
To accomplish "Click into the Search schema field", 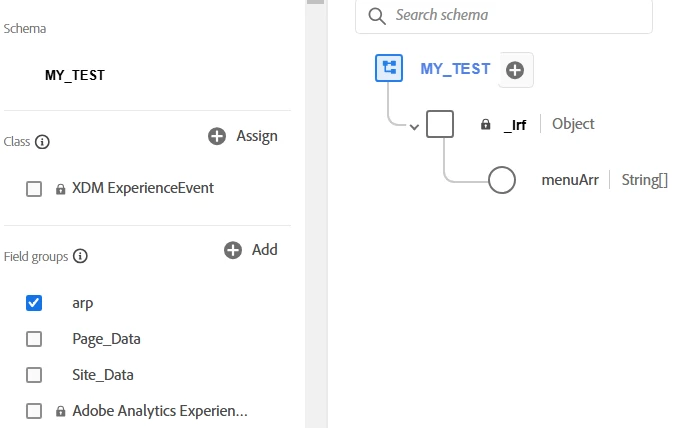I will 515,16.
